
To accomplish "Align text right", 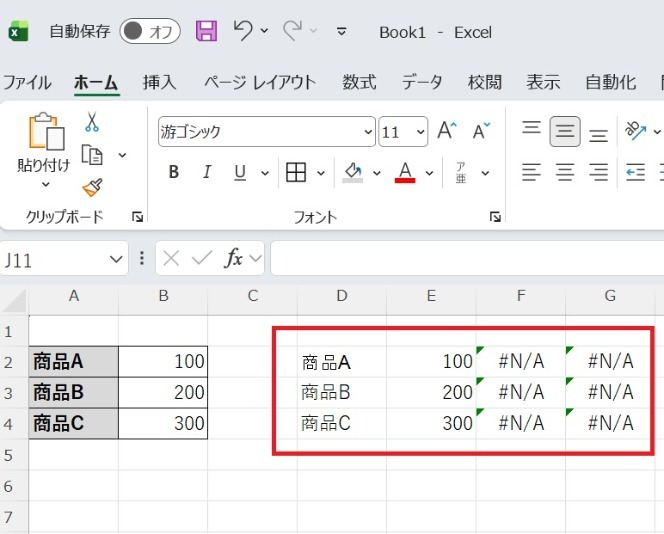I will point(598,172).
